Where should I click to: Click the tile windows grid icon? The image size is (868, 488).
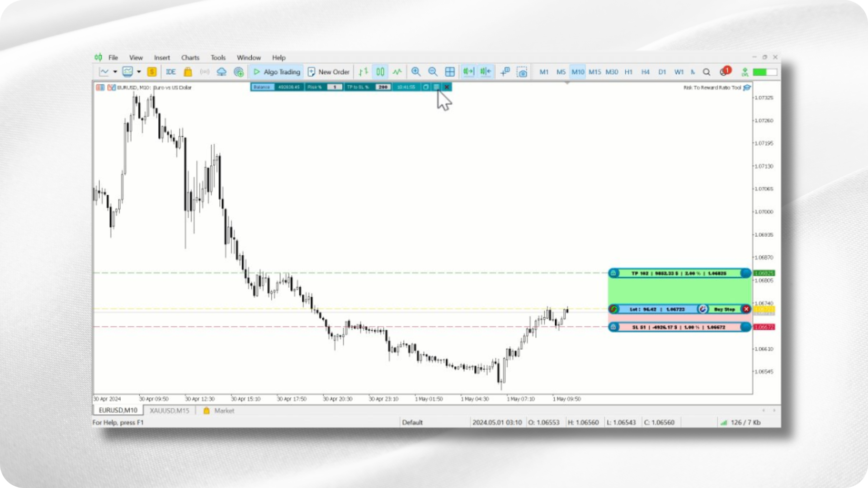tap(450, 72)
